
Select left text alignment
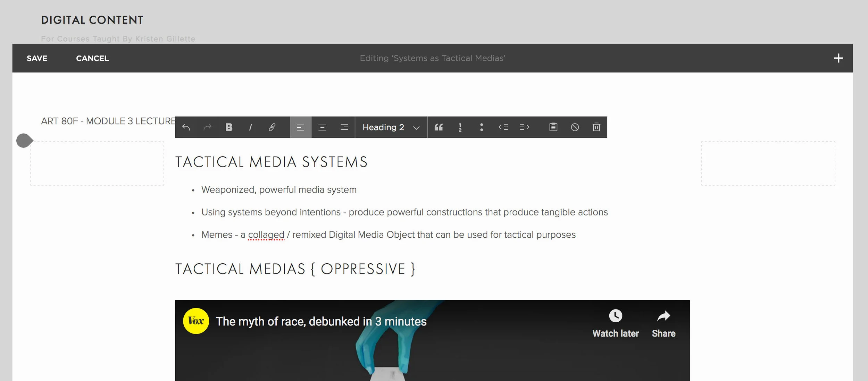coord(301,127)
